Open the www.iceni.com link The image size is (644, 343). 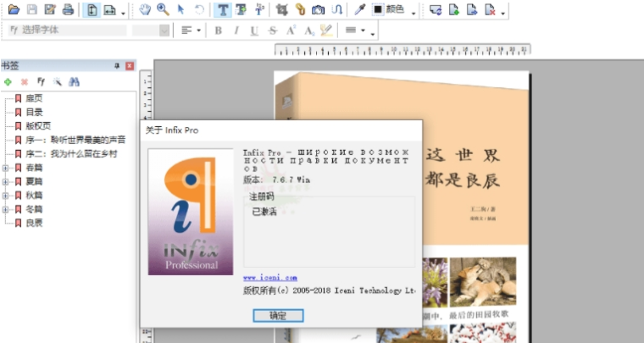pyautogui.click(x=269, y=278)
